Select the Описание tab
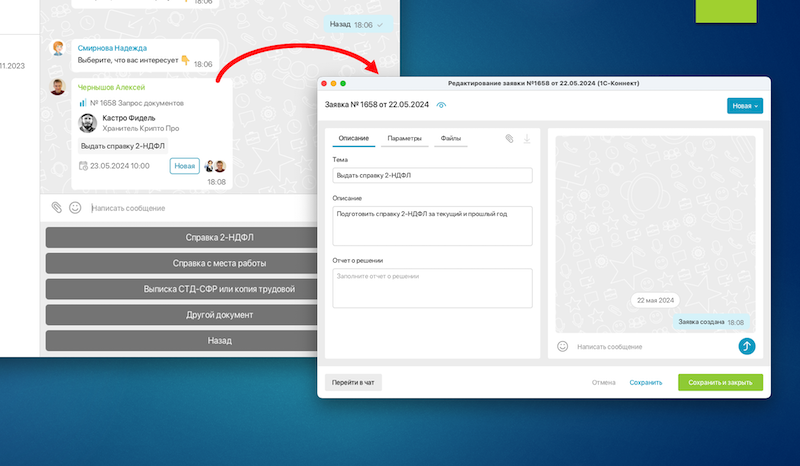 coord(354,138)
